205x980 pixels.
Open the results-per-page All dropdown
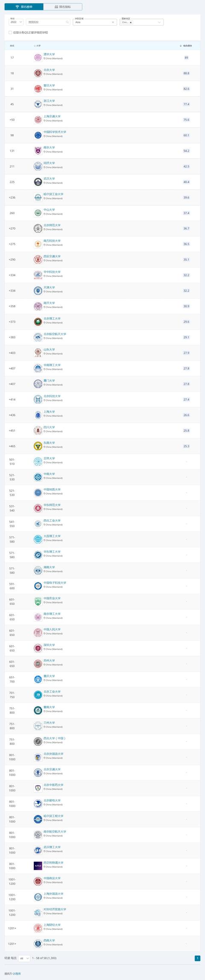pos(24,958)
